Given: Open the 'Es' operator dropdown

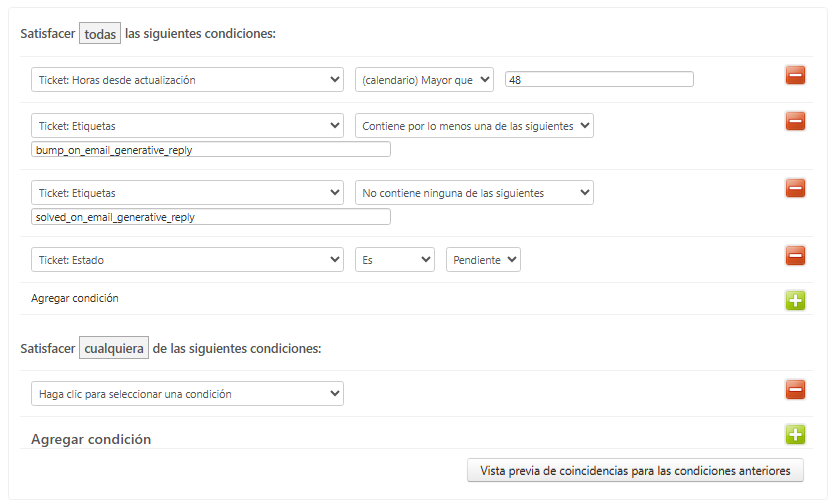Looking at the screenshot, I should click(394, 260).
